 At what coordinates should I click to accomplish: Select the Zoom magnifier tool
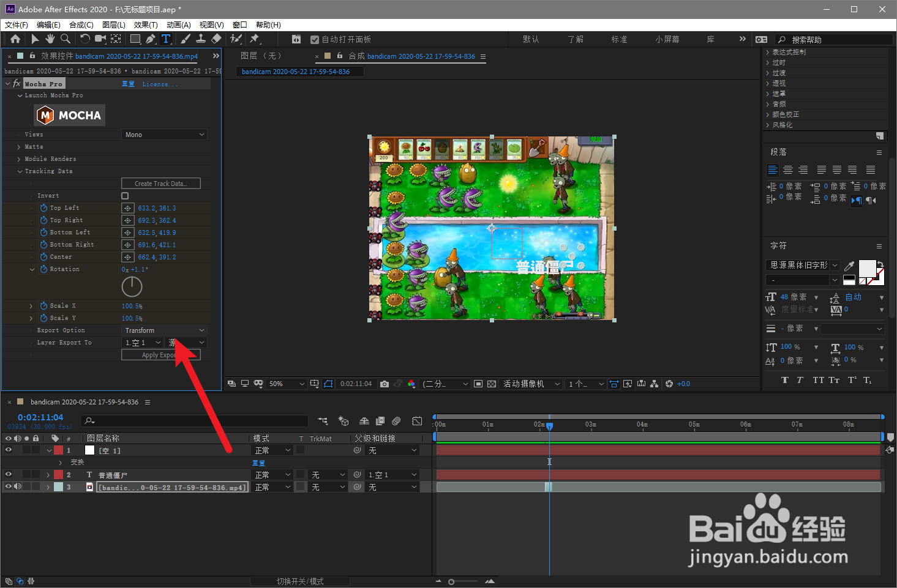(65, 39)
